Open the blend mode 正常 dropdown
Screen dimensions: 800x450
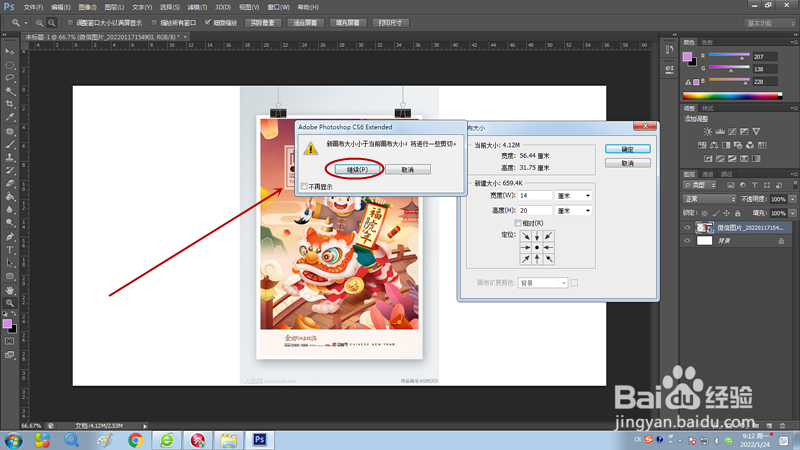pos(709,199)
